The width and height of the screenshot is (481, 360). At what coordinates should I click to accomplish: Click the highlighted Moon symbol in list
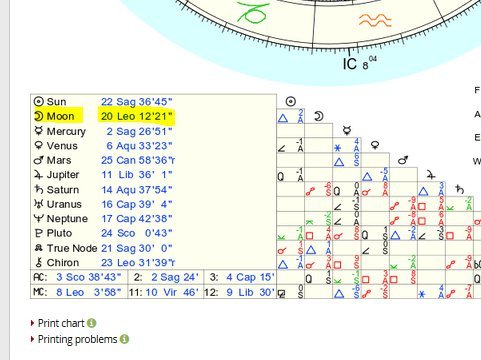(x=39, y=116)
